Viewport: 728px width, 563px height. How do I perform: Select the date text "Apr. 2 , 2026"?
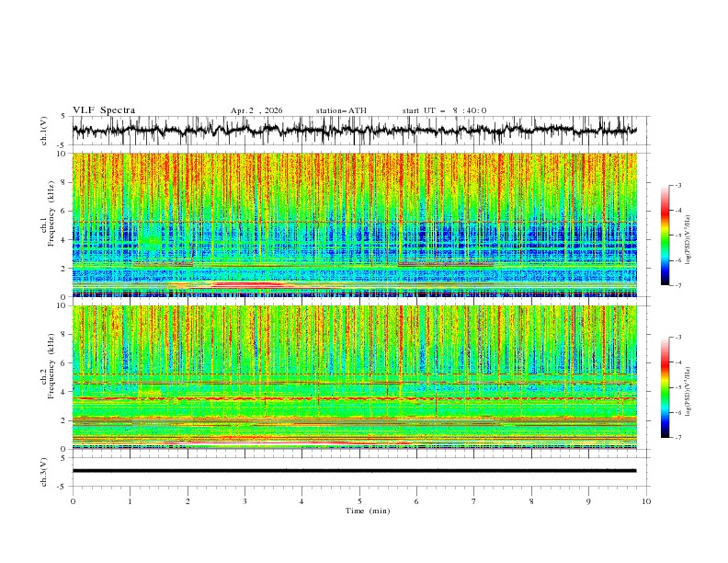point(256,110)
